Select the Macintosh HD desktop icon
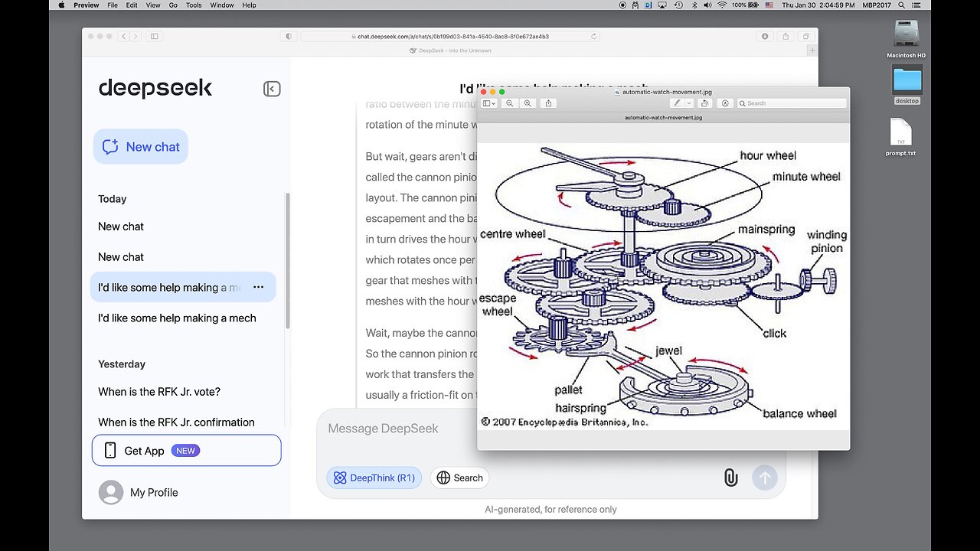This screenshot has height=551, width=980. click(x=906, y=38)
